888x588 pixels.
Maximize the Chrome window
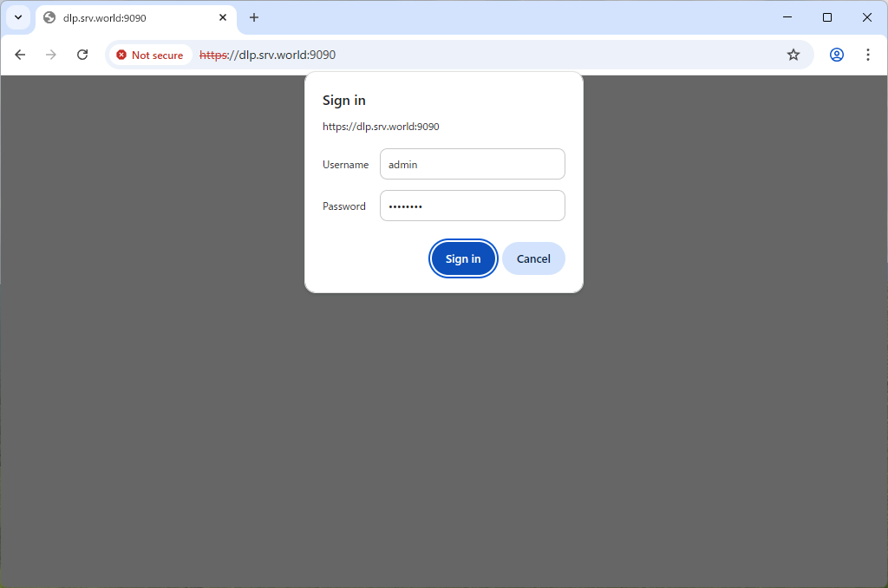click(826, 17)
